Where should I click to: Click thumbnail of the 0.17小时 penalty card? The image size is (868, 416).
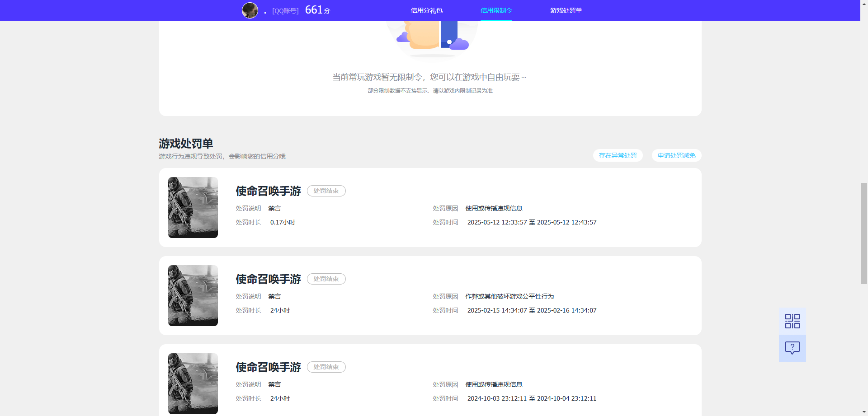pos(193,207)
